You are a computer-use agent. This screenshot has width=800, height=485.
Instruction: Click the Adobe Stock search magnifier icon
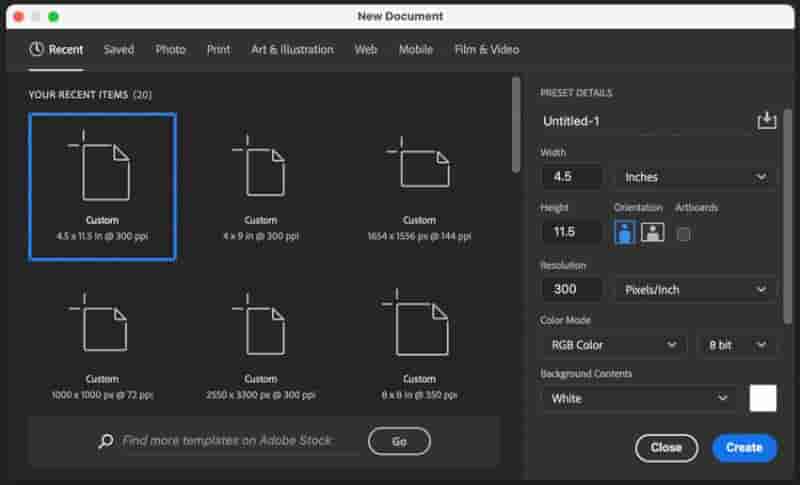pyautogui.click(x=106, y=441)
